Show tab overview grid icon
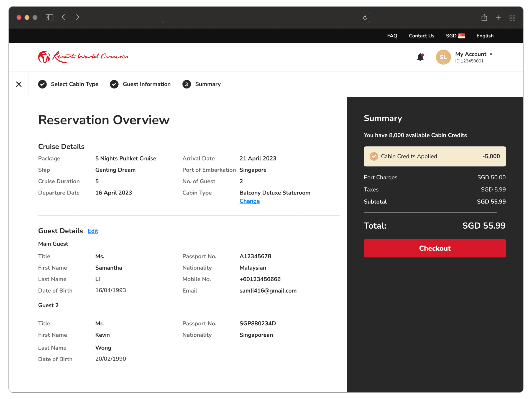 pyautogui.click(x=512, y=18)
